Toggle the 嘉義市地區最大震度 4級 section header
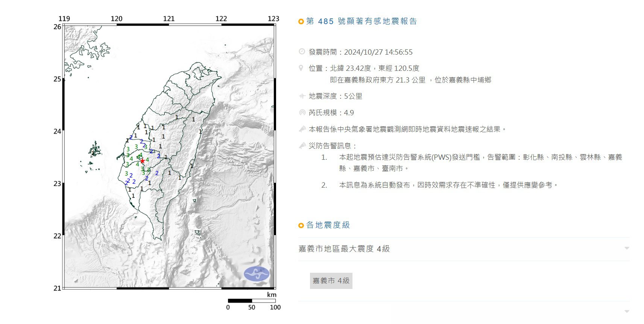Viewport: 644px width, 324px height. pos(344,249)
